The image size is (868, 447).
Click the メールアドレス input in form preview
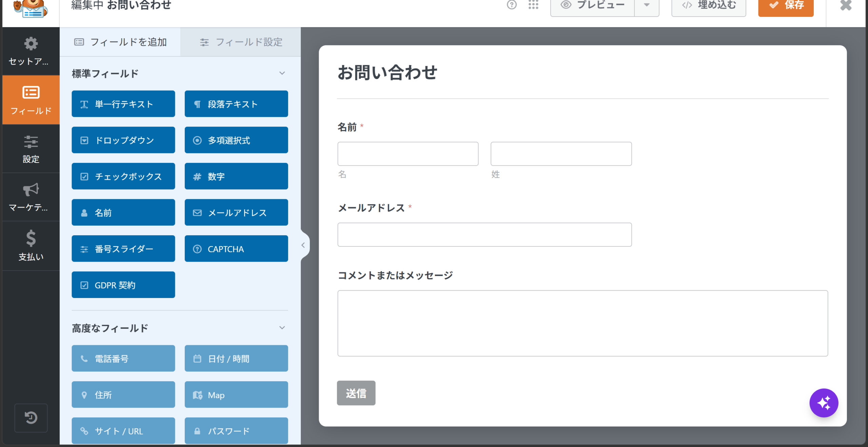(485, 235)
